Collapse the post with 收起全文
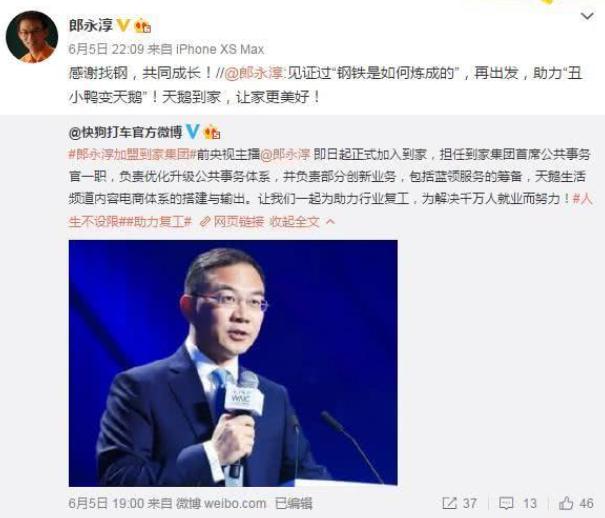605x518 pixels. (295, 221)
